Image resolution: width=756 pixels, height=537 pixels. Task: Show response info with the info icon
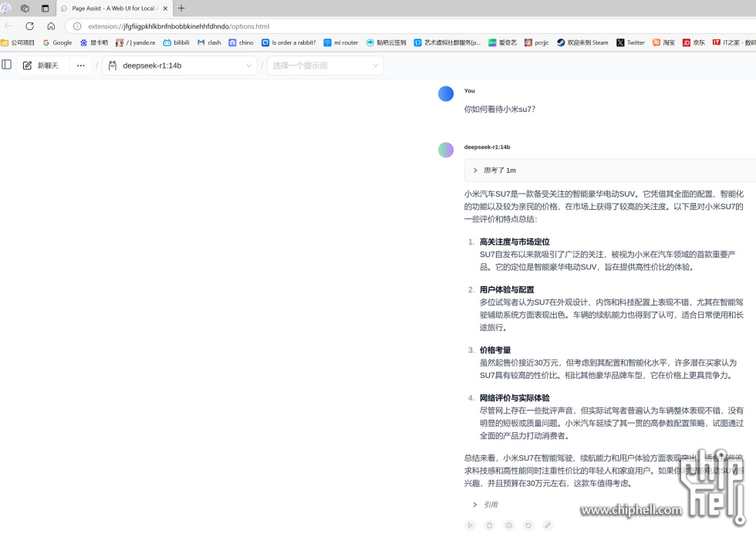click(x=508, y=525)
